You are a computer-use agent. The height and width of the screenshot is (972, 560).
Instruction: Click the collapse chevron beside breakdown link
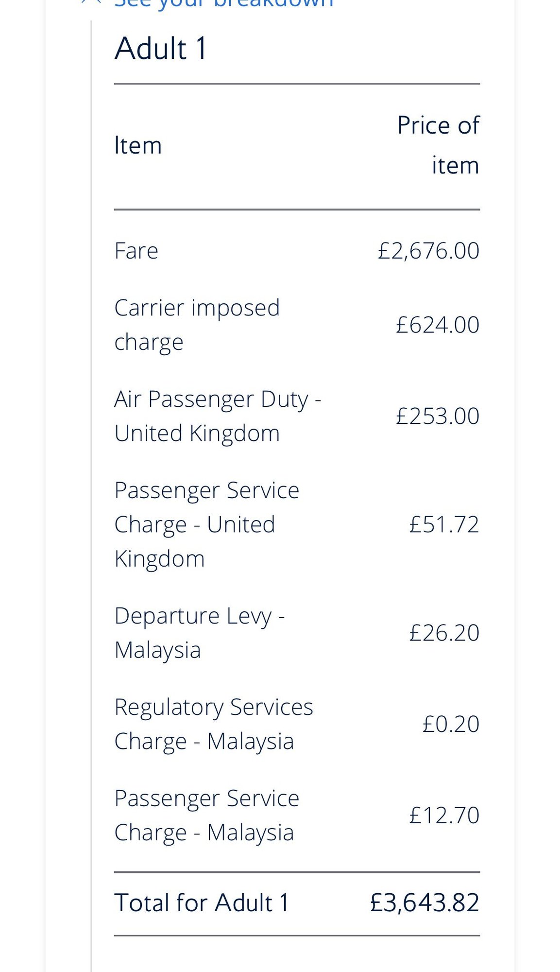(x=91, y=2)
